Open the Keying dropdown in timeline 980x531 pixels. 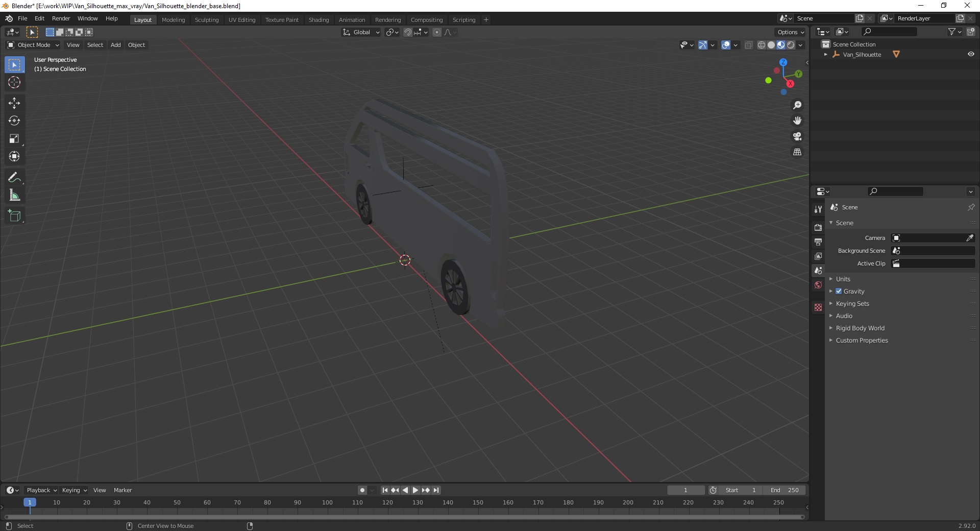click(x=75, y=490)
